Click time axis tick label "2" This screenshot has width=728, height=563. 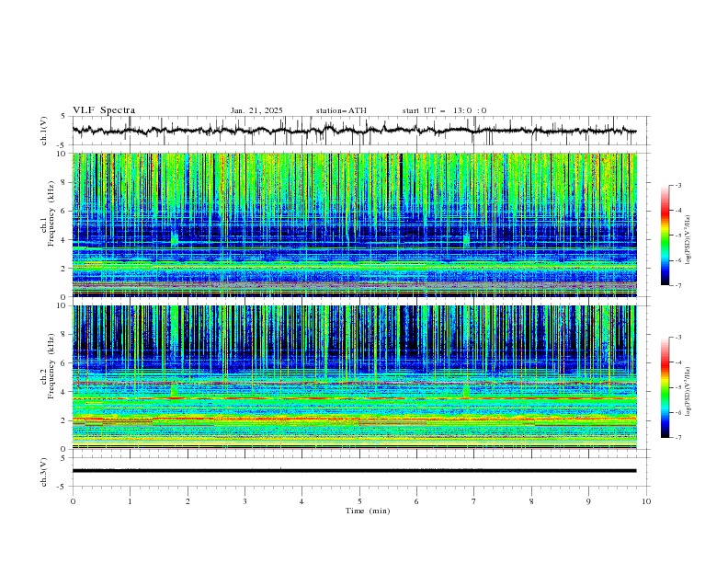coord(188,501)
